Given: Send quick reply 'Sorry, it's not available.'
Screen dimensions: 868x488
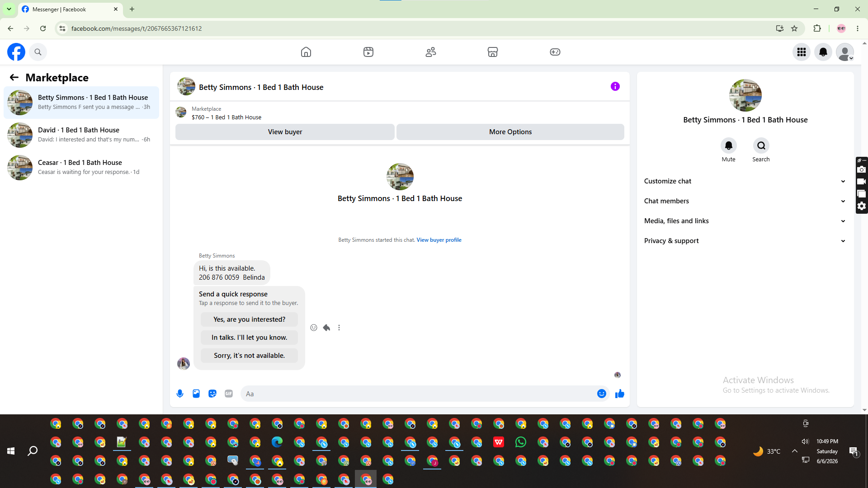Looking at the screenshot, I should click(249, 356).
